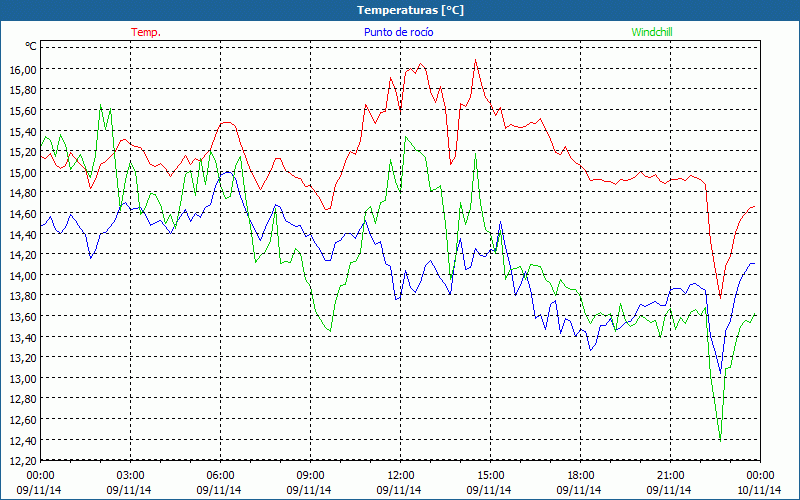Click the '12,20' y-axis value
The height and width of the screenshot is (500, 800).
[23, 461]
